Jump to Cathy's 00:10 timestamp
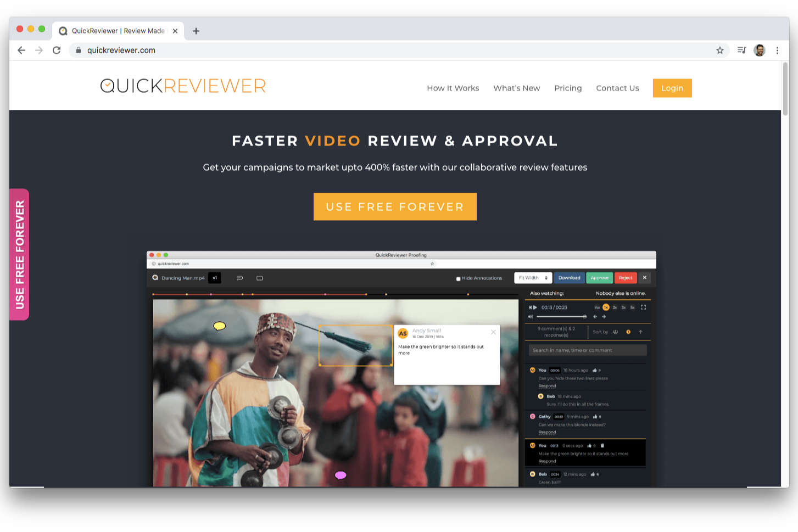This screenshot has width=798, height=532. coord(559,417)
